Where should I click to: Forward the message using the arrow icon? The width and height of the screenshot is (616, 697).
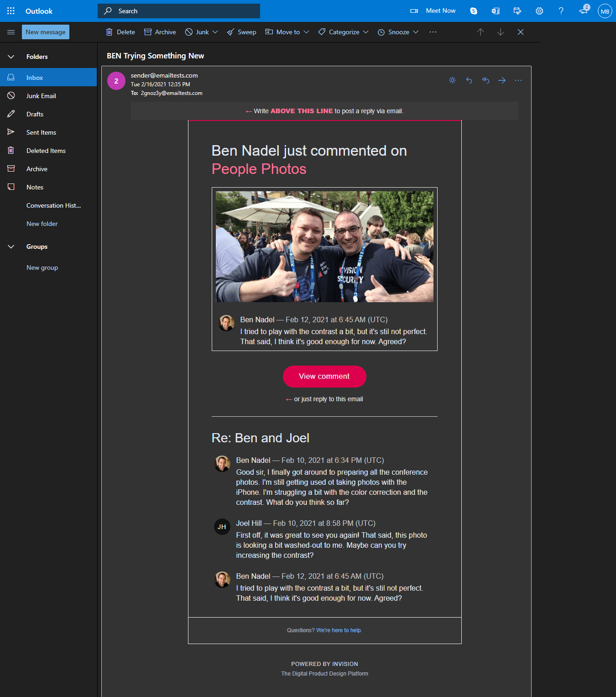coord(502,80)
